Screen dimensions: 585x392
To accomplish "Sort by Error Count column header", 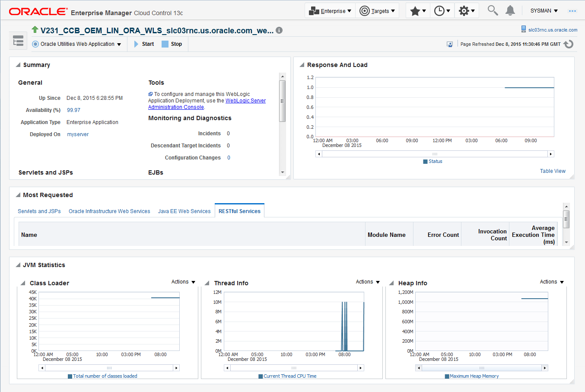I will [437, 235].
